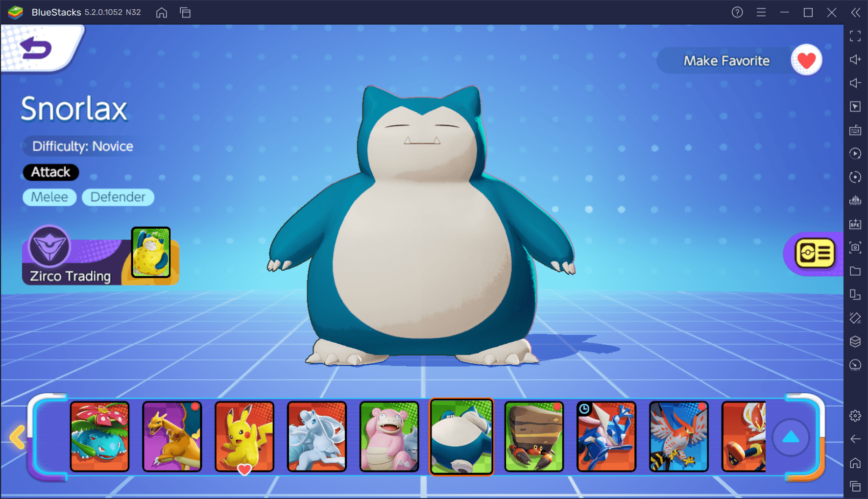Click Android home icon in sidebar
The image size is (868, 499).
coord(855,463)
